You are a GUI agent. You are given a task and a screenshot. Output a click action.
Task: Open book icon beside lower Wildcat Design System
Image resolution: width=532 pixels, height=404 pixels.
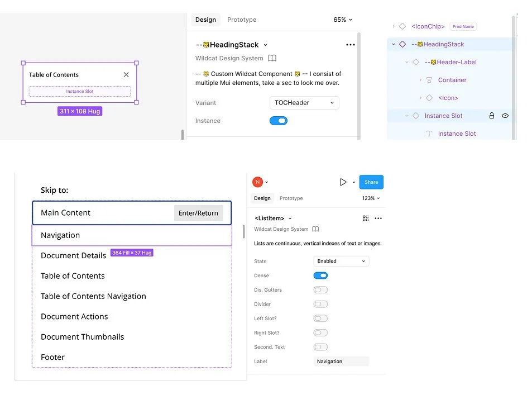pyautogui.click(x=315, y=229)
